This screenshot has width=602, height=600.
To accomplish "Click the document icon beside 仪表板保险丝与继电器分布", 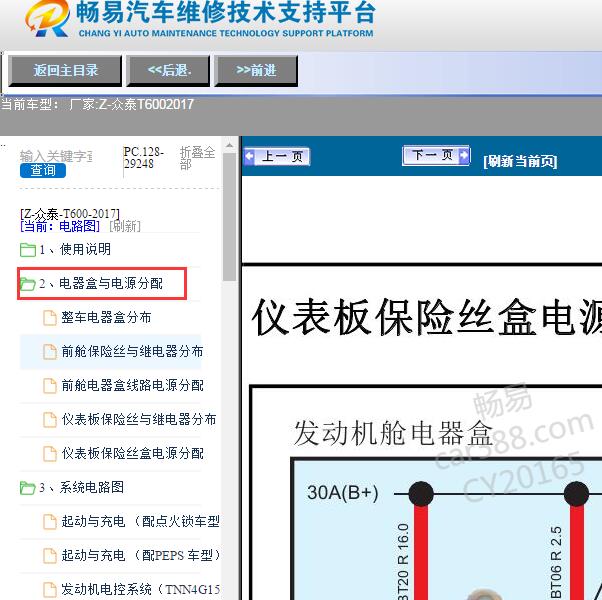I will pyautogui.click(x=50, y=420).
